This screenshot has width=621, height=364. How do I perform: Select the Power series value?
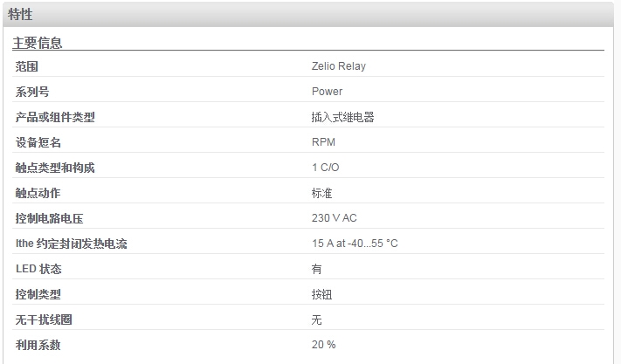pos(327,92)
